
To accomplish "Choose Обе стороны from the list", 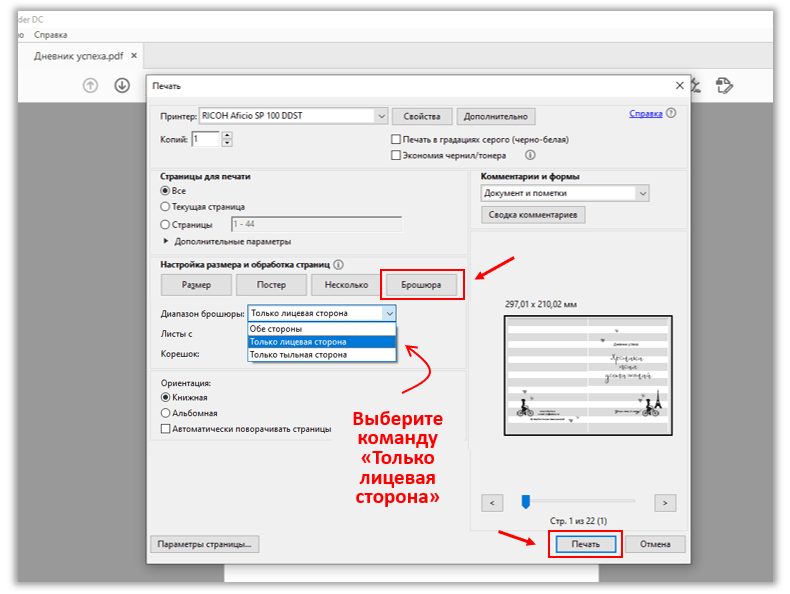I will coord(322,329).
